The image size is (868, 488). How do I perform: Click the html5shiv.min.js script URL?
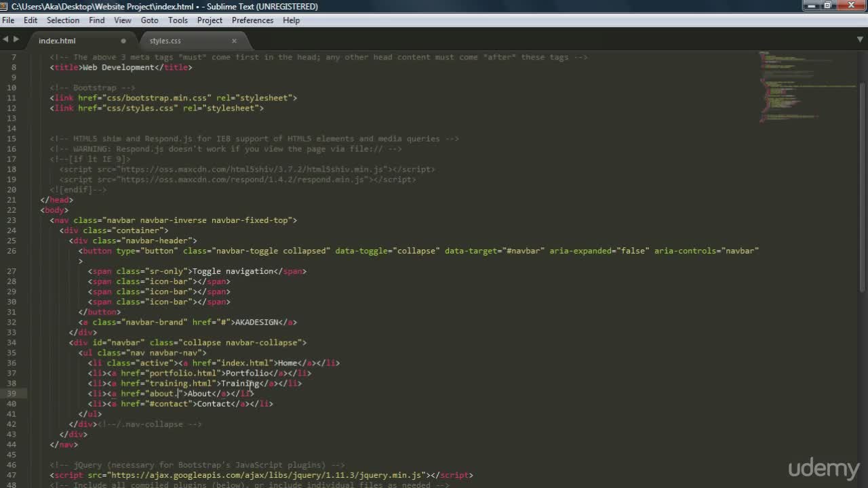(252, 169)
